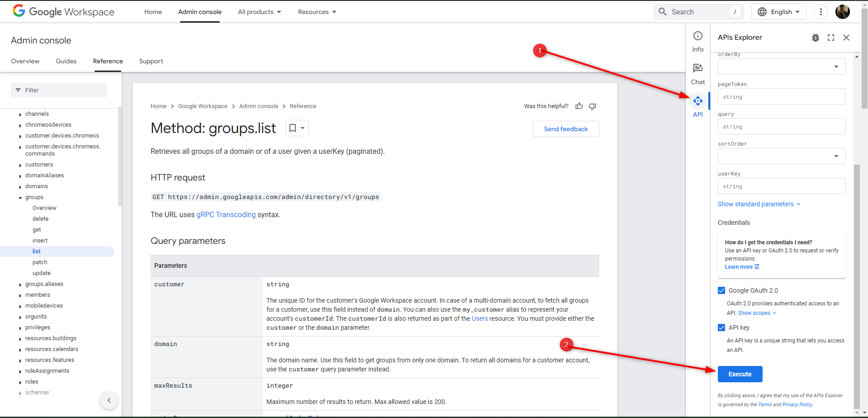
Task: Expand the orgunits tree item
Action: pyautogui.click(x=20, y=317)
